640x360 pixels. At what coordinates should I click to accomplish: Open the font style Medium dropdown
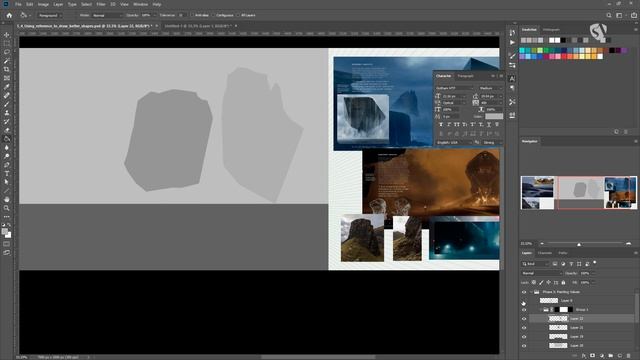pyautogui.click(x=490, y=88)
